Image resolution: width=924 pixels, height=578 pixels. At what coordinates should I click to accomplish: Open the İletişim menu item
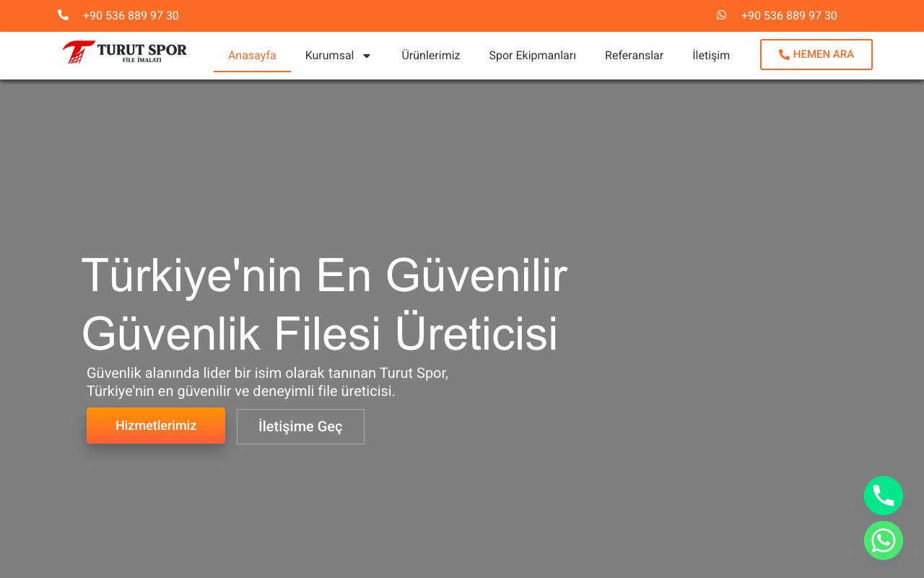click(x=711, y=56)
